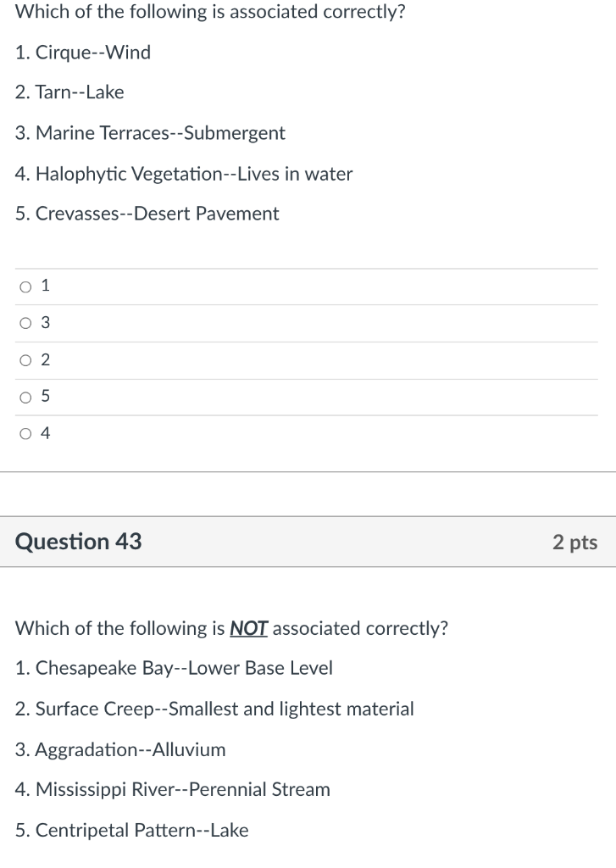616x868 pixels.
Task: Mark the radio button labeled 5
Action: click(25, 398)
